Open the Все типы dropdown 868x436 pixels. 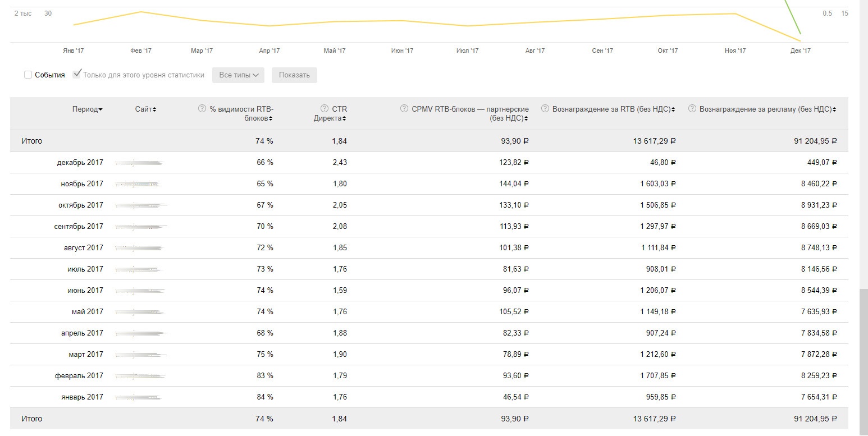238,75
